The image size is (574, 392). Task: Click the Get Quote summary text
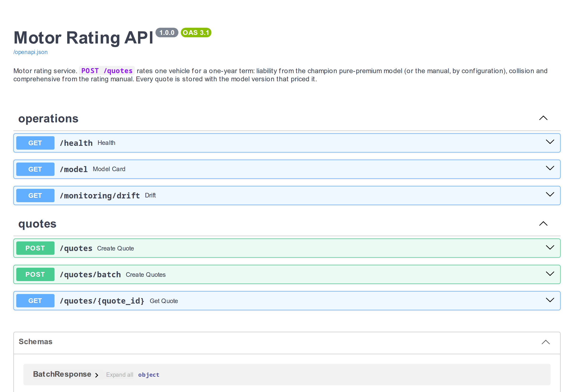point(164,301)
